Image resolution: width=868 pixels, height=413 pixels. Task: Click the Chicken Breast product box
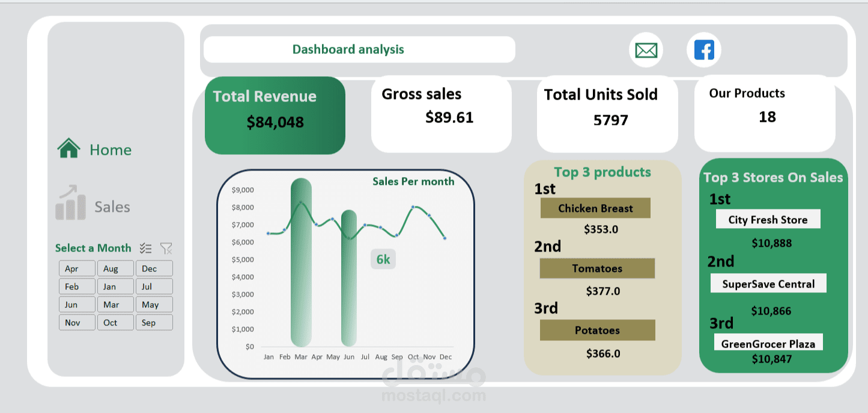[595, 208]
